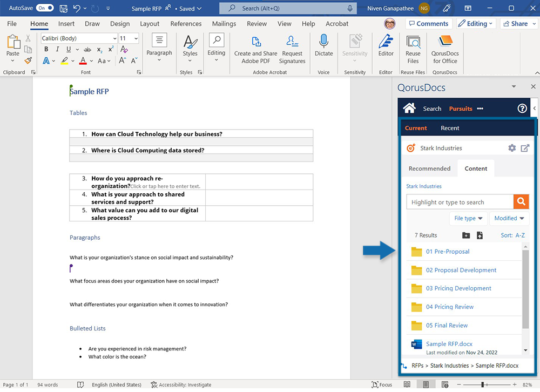The height and width of the screenshot is (392, 540).
Task: Toggle Strikethrough formatting
Action: [x=87, y=50]
